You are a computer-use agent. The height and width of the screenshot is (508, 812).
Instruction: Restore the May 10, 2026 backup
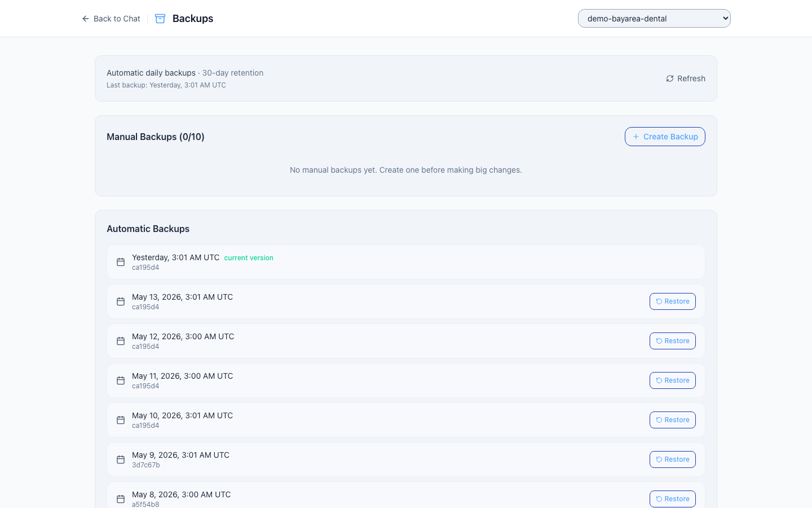pos(673,420)
